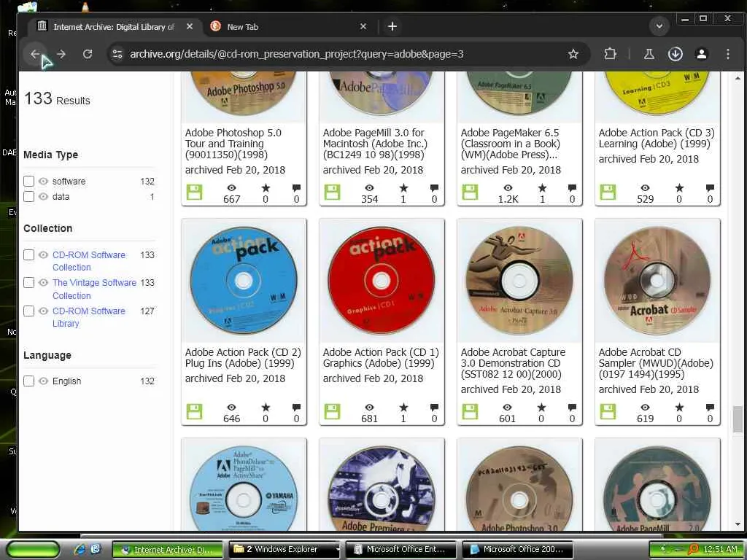View site information icon in address bar

coord(117,54)
